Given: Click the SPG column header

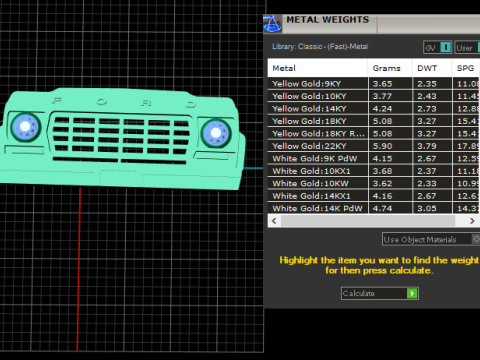Looking at the screenshot, I should point(466,68).
